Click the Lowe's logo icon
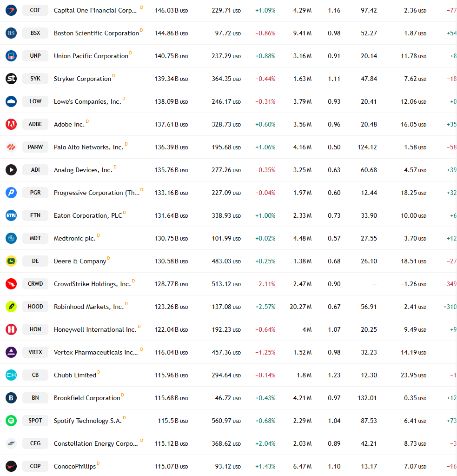 click(11, 101)
